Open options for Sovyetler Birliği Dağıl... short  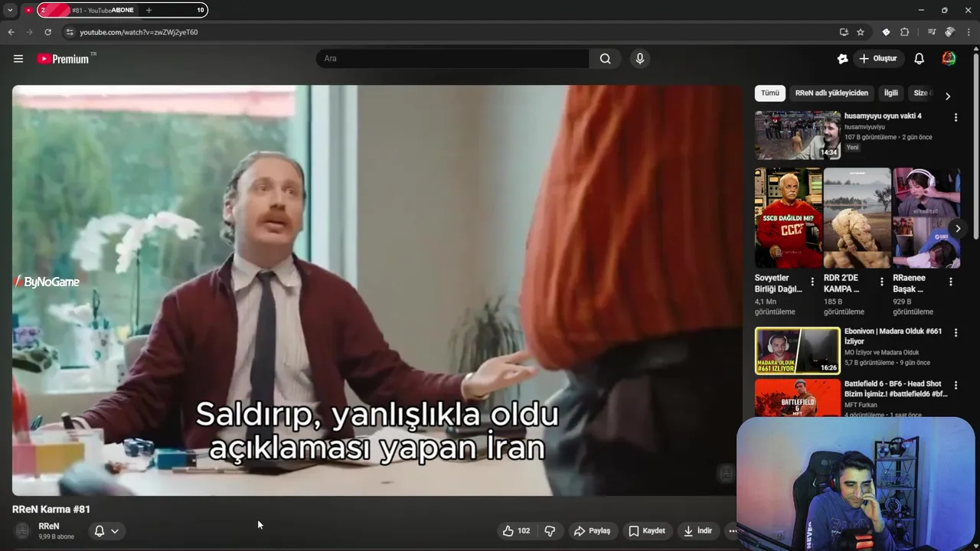click(812, 282)
